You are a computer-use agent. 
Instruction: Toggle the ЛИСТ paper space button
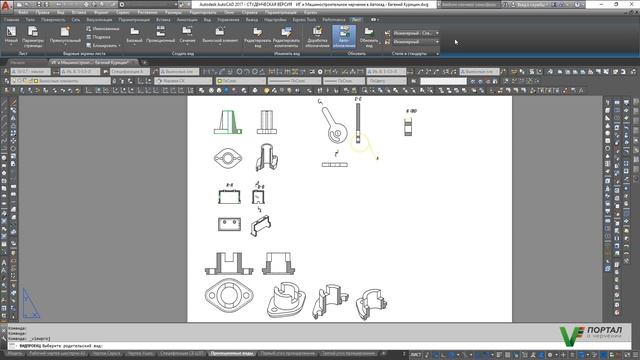[x=416, y=355]
